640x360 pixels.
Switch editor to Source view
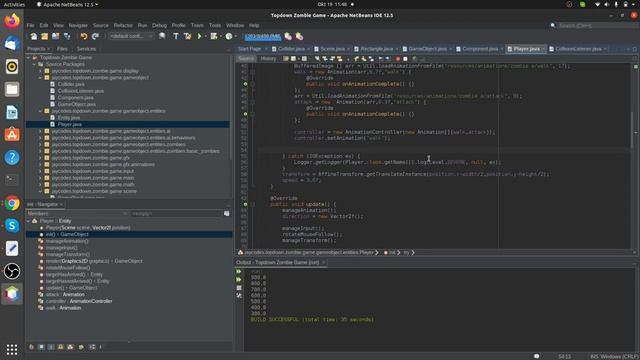[x=246, y=59]
